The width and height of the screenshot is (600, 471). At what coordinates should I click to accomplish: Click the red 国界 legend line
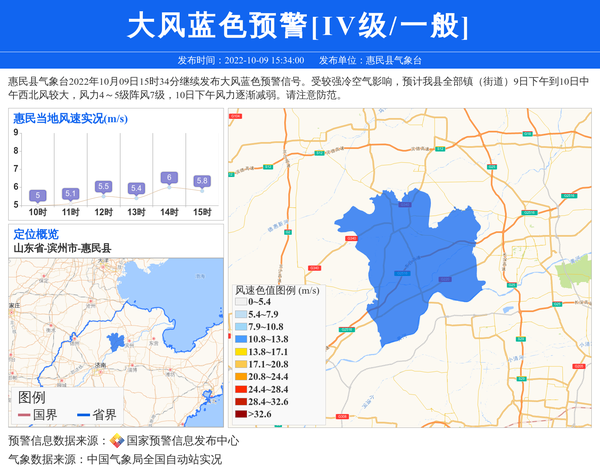(23, 415)
